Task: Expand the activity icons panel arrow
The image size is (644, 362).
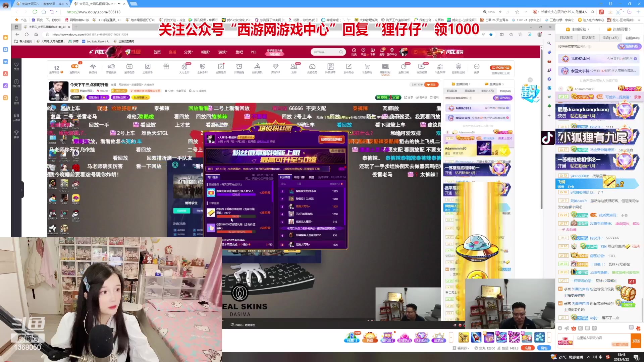Action: (x=451, y=337)
